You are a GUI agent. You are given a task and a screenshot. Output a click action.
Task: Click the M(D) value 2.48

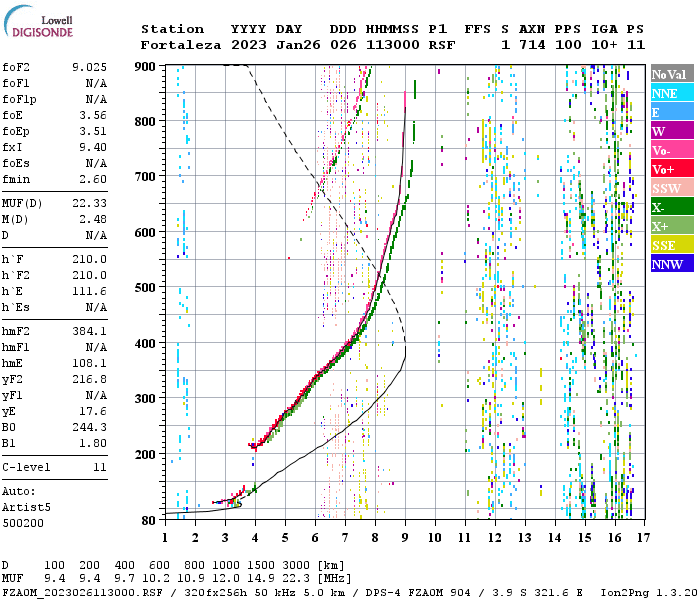pos(93,219)
